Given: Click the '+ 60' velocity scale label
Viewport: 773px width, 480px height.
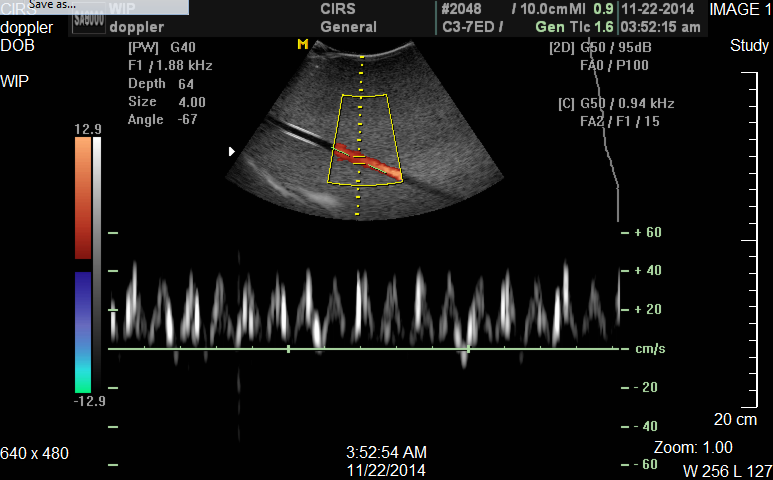Looking at the screenshot, I should [648, 232].
